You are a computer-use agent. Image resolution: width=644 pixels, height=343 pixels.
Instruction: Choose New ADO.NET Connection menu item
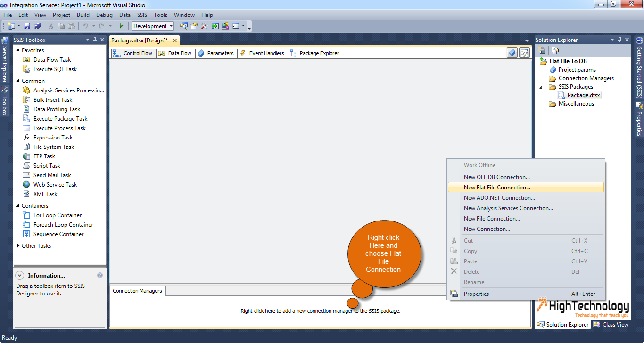pyautogui.click(x=526, y=197)
